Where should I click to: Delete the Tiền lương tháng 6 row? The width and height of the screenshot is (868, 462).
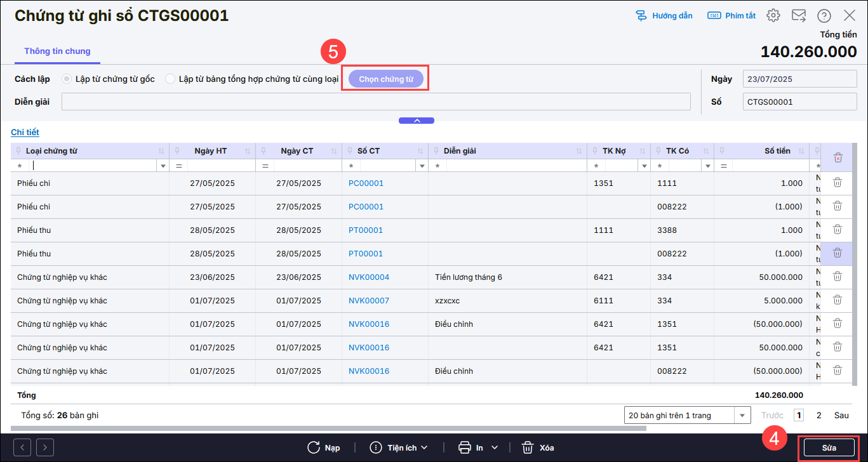coord(838,277)
